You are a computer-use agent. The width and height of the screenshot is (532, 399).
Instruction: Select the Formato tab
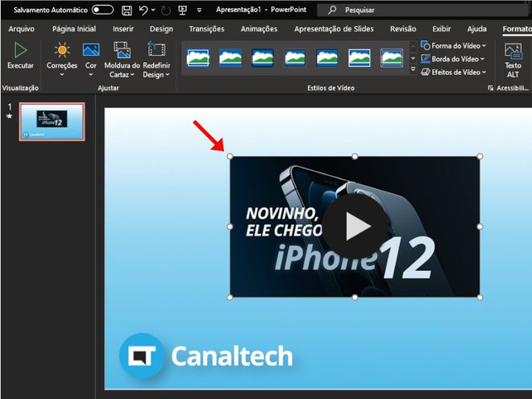click(517, 29)
